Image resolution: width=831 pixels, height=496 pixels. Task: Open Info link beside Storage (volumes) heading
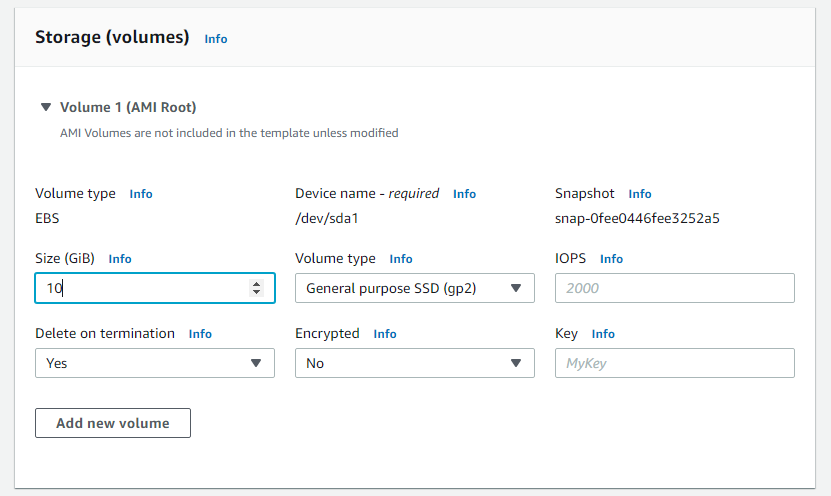coord(216,39)
